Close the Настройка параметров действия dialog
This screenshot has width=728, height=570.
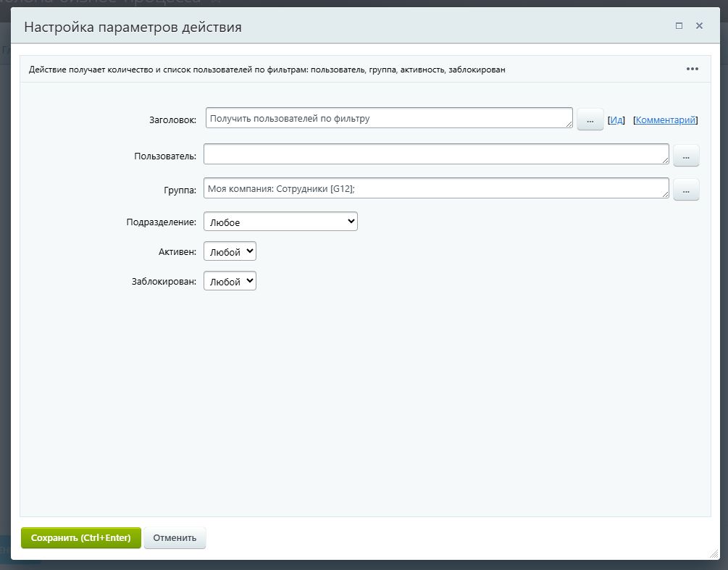pos(699,26)
